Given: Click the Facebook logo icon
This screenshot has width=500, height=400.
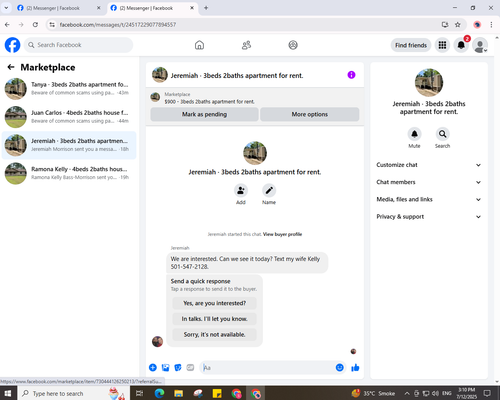Looking at the screenshot, I should (13, 45).
